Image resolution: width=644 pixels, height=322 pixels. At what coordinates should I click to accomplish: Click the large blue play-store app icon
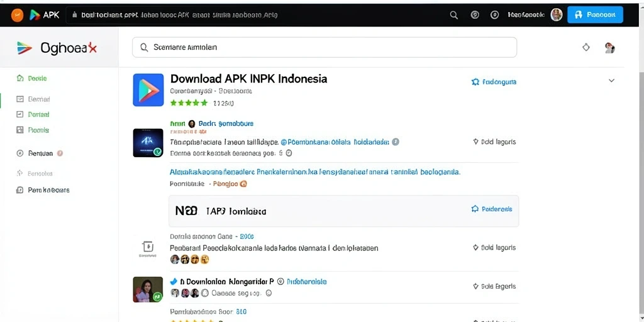click(148, 90)
